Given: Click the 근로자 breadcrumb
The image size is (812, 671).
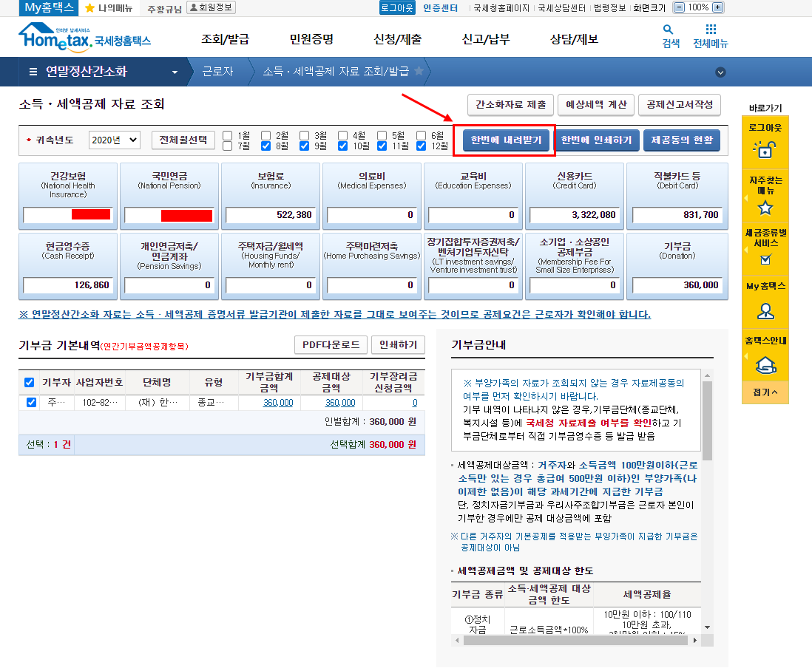Looking at the screenshot, I should click(x=217, y=72).
